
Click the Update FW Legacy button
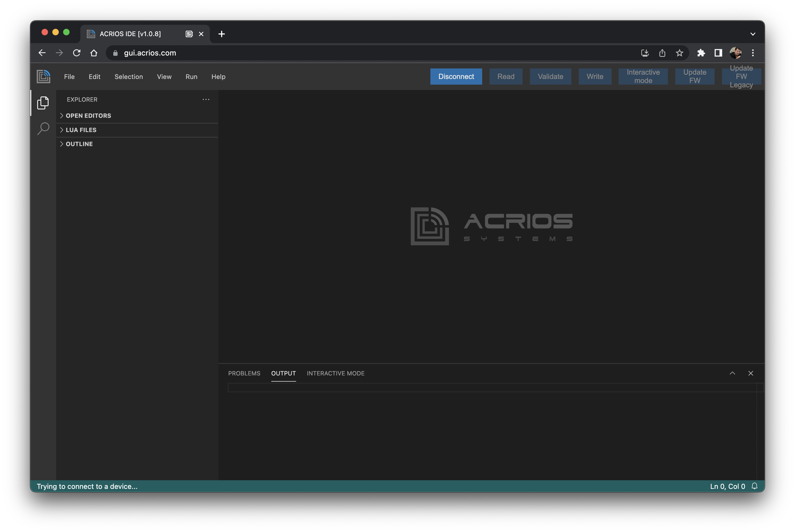[x=741, y=76]
